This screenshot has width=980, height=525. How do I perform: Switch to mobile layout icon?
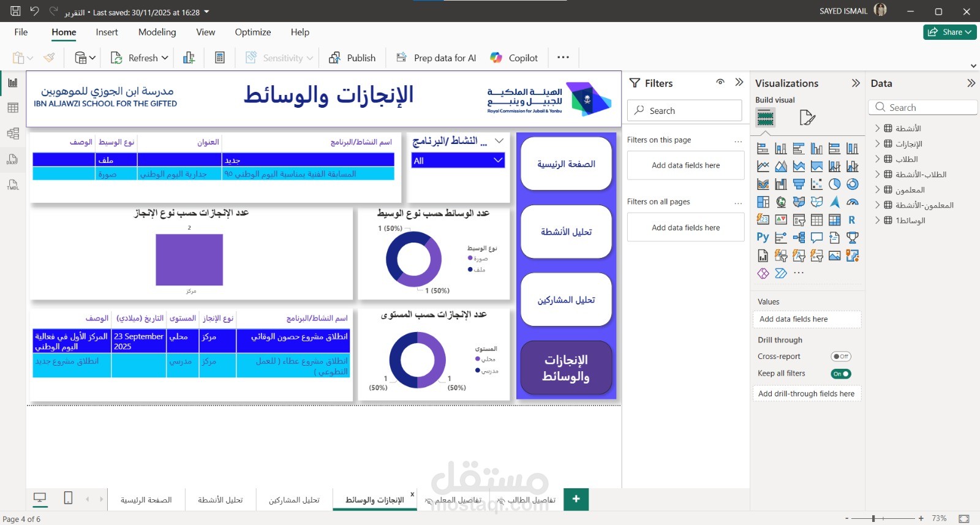click(x=68, y=499)
